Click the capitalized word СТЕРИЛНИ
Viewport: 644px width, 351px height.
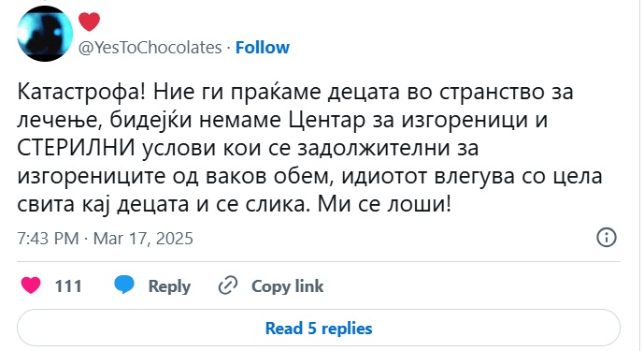pos(76,148)
